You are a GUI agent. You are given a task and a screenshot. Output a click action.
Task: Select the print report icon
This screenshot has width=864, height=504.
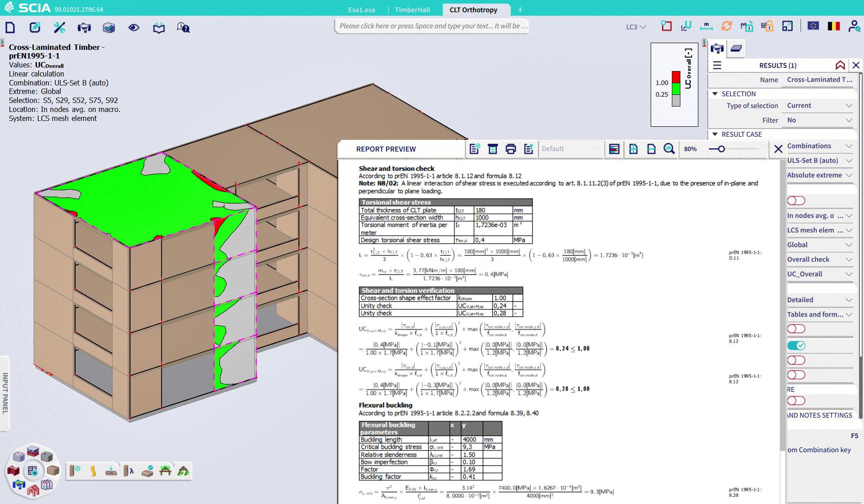pyautogui.click(x=511, y=148)
